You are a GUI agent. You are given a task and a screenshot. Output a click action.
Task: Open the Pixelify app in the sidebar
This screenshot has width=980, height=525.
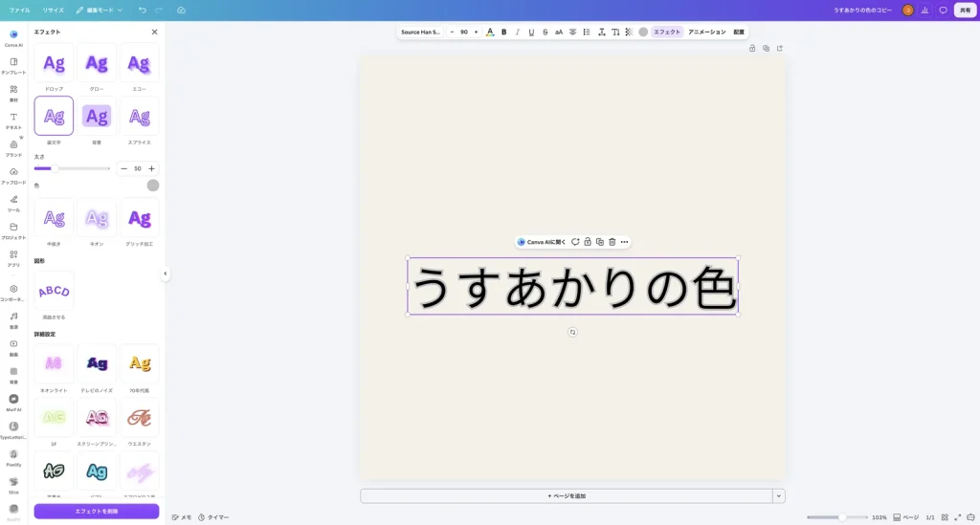pos(13,457)
